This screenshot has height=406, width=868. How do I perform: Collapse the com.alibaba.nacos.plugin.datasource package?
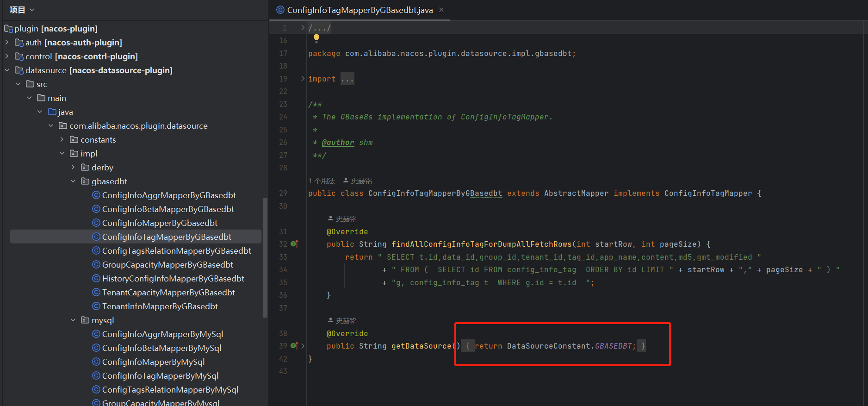point(51,126)
